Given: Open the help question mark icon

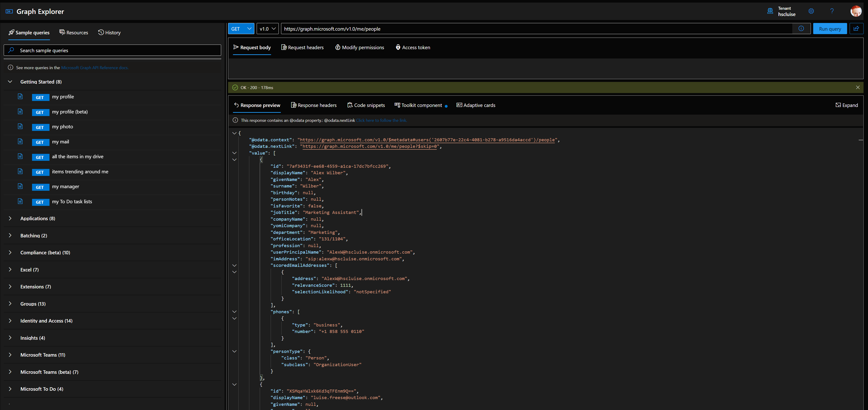Looking at the screenshot, I should pos(832,11).
